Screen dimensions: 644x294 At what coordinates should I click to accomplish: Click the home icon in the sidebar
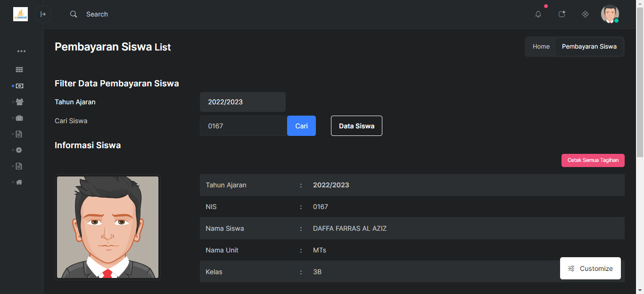point(19,182)
